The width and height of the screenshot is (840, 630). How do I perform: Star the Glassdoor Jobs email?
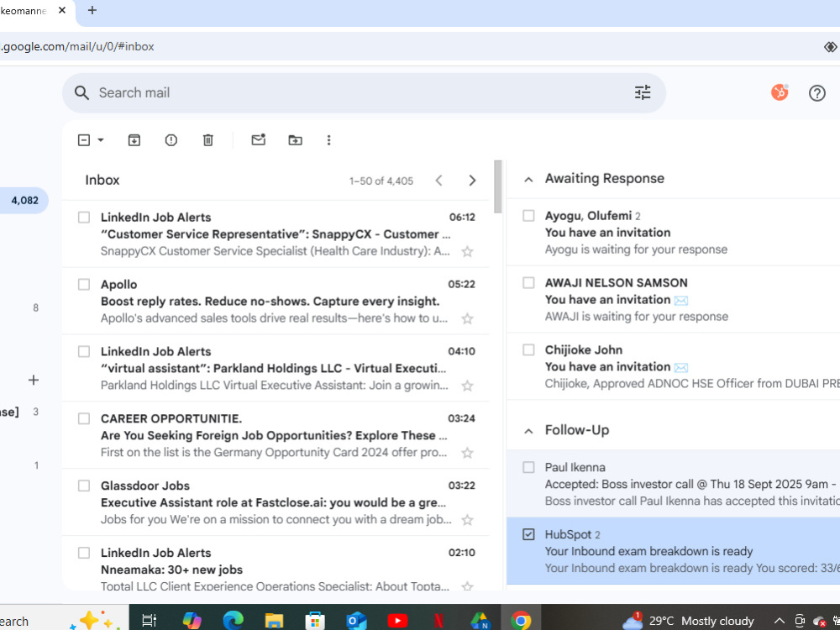point(467,520)
